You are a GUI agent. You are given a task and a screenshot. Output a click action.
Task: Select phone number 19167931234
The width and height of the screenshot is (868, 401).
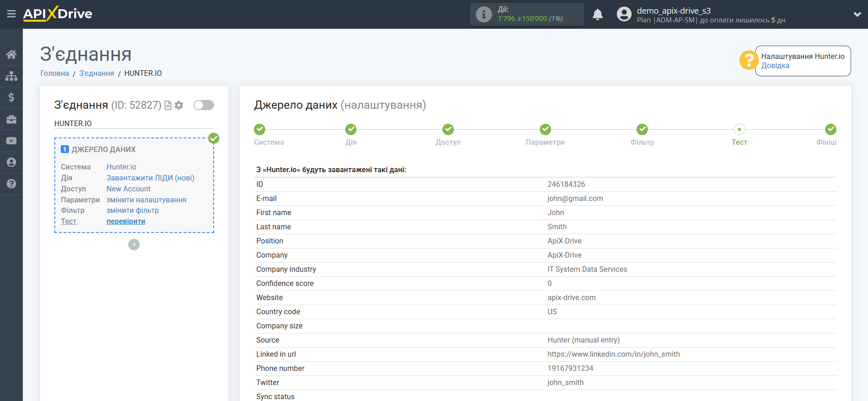(x=570, y=368)
